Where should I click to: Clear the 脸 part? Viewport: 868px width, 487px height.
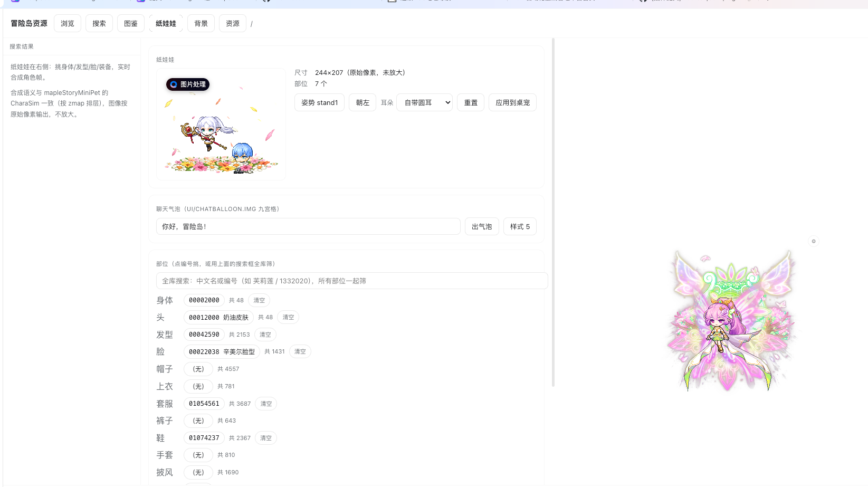pyautogui.click(x=300, y=351)
